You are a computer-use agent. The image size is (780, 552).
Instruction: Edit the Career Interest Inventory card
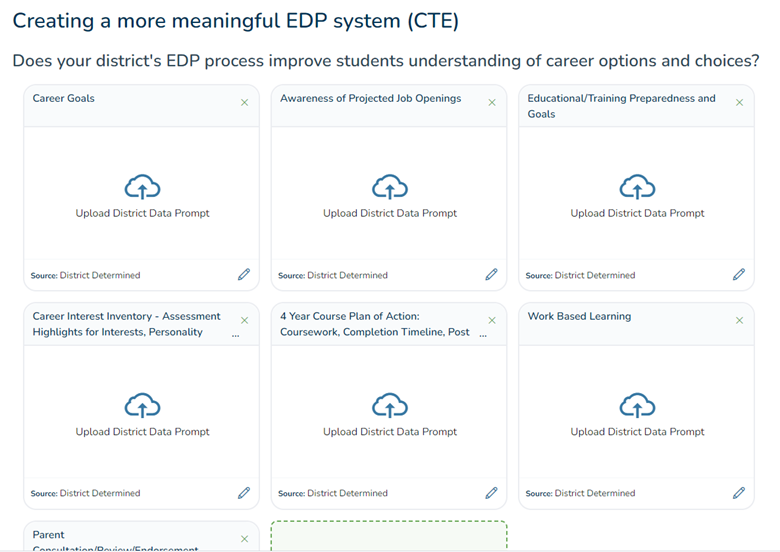[x=244, y=492]
